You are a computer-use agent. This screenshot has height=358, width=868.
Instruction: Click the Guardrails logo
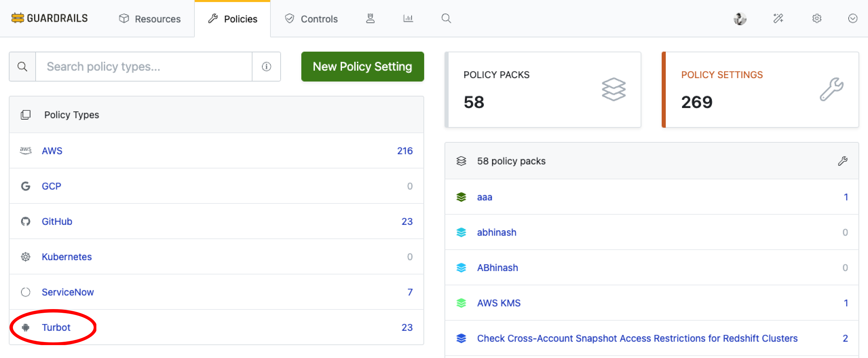click(50, 18)
